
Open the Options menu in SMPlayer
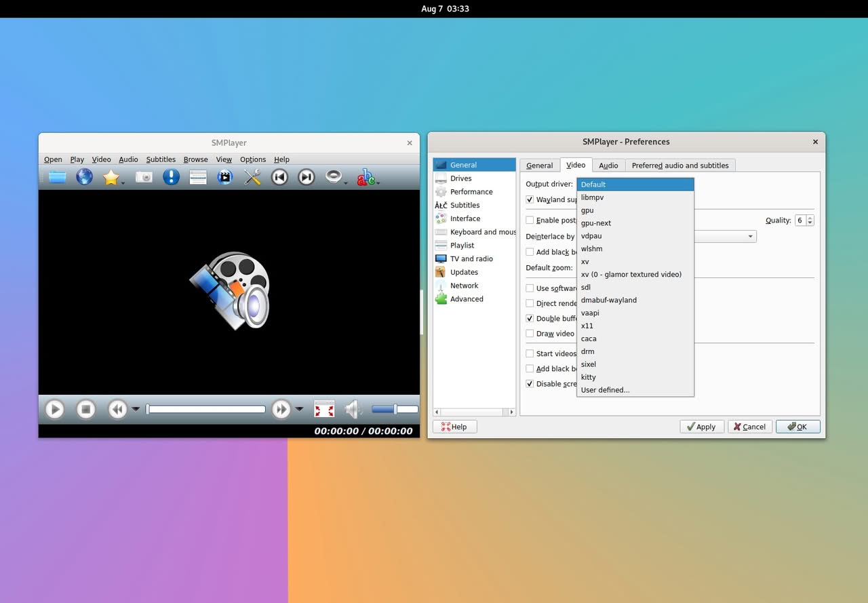pos(253,159)
